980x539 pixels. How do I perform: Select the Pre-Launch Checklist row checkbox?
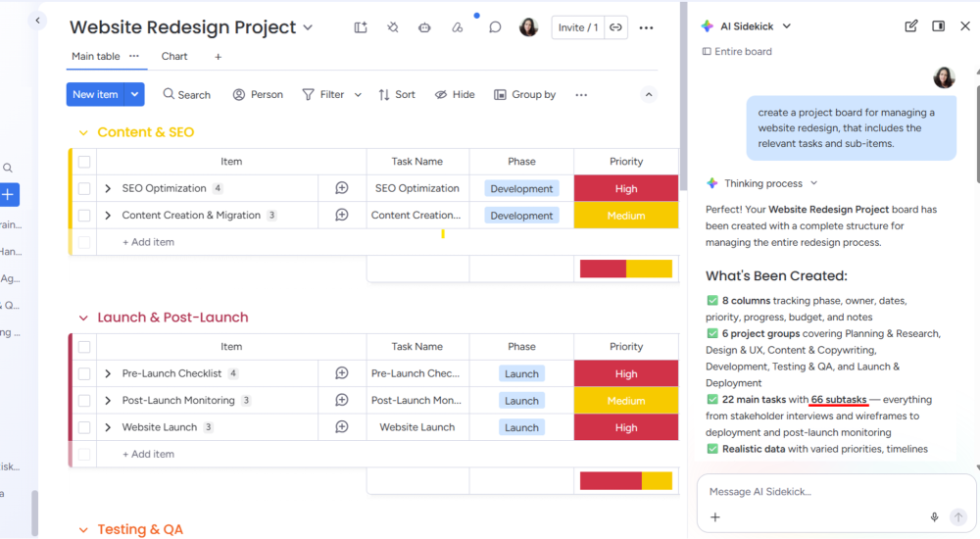point(84,373)
